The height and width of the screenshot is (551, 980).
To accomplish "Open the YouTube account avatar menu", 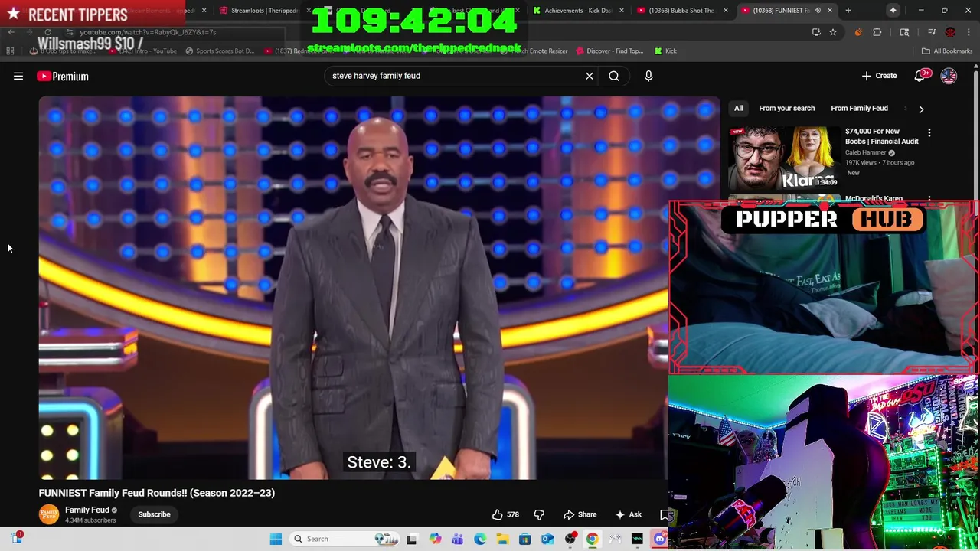I will (949, 76).
